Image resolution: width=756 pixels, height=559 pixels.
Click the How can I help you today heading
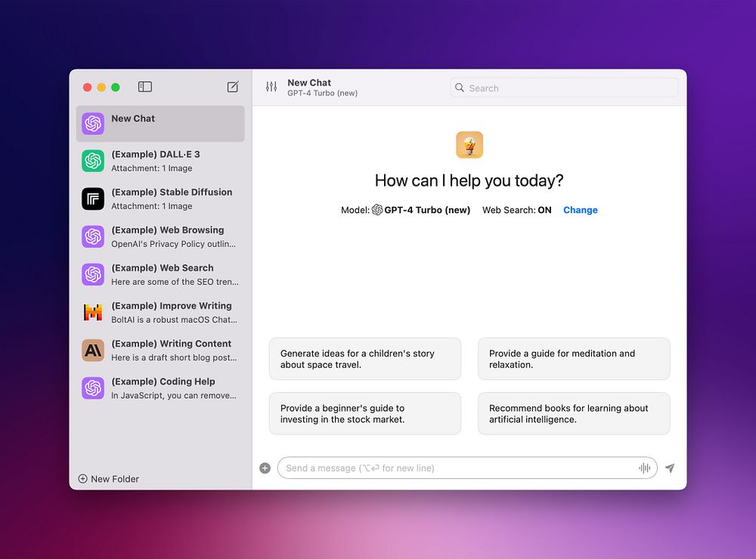(x=469, y=181)
